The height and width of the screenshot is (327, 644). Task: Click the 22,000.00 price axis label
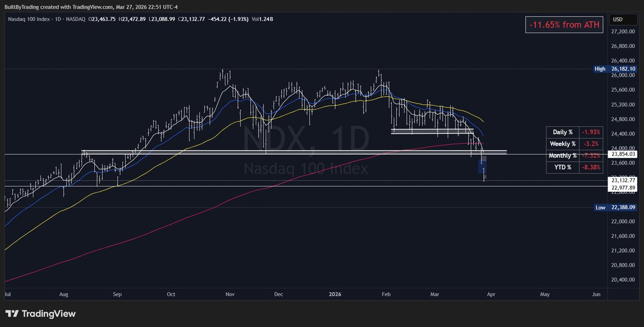(624, 221)
